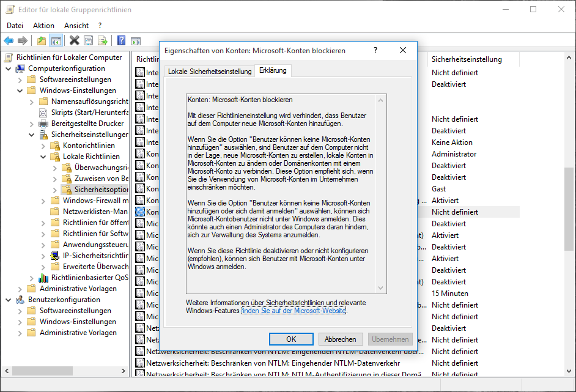The width and height of the screenshot is (576, 392).
Task: Open the ? help menu in the menu bar
Action: click(x=100, y=25)
